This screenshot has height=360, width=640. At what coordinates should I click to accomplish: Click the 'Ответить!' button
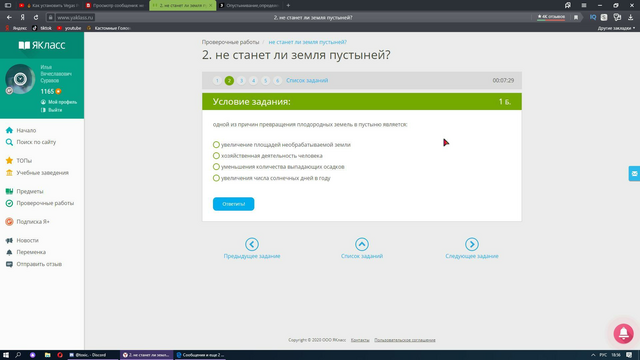(x=233, y=204)
